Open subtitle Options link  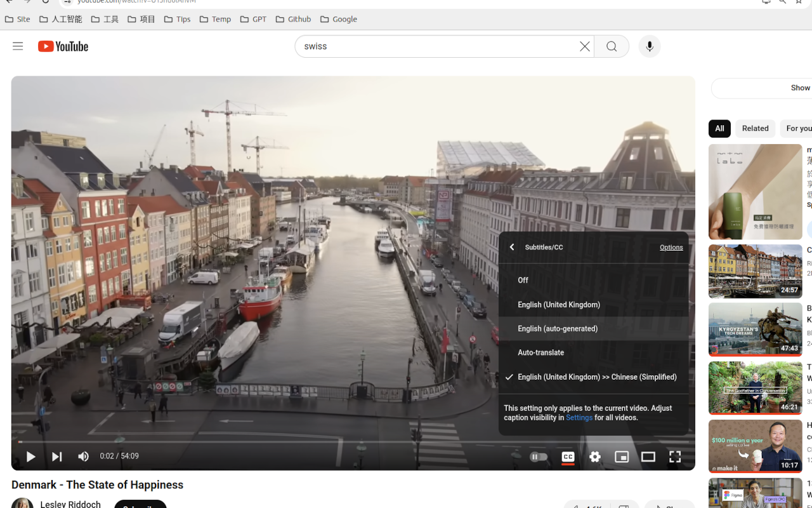[671, 247]
